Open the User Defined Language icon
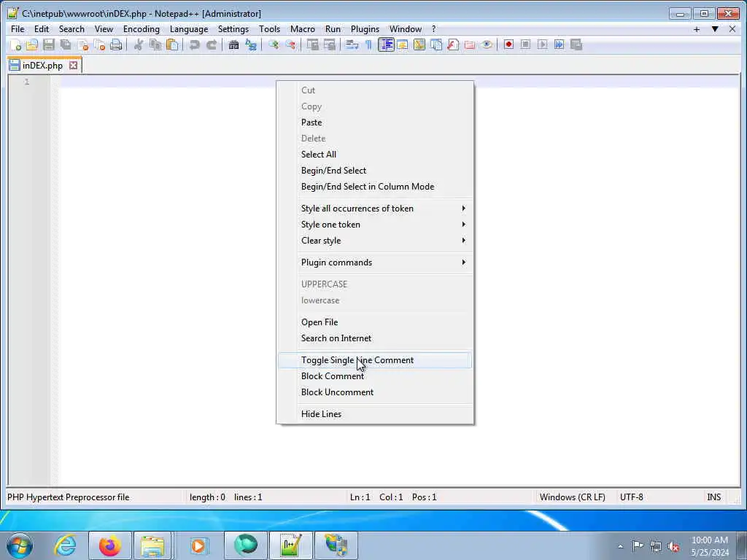 pyautogui.click(x=403, y=44)
